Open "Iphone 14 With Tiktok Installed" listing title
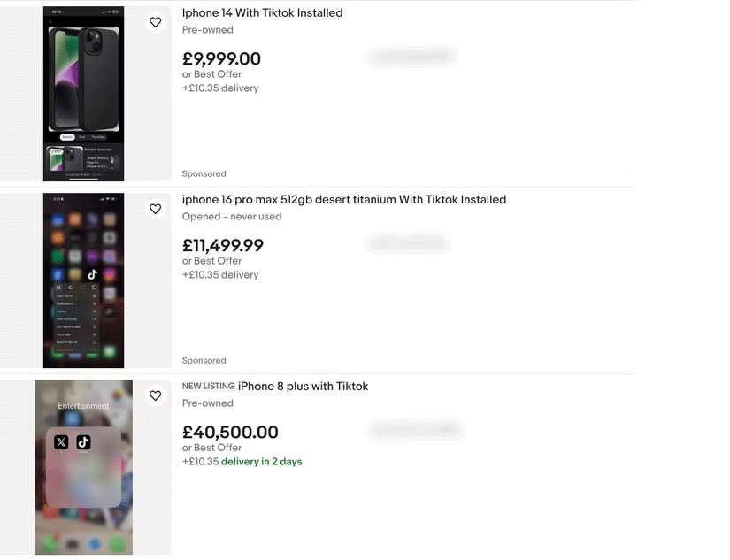This screenshot has height=560, width=730. tap(262, 13)
